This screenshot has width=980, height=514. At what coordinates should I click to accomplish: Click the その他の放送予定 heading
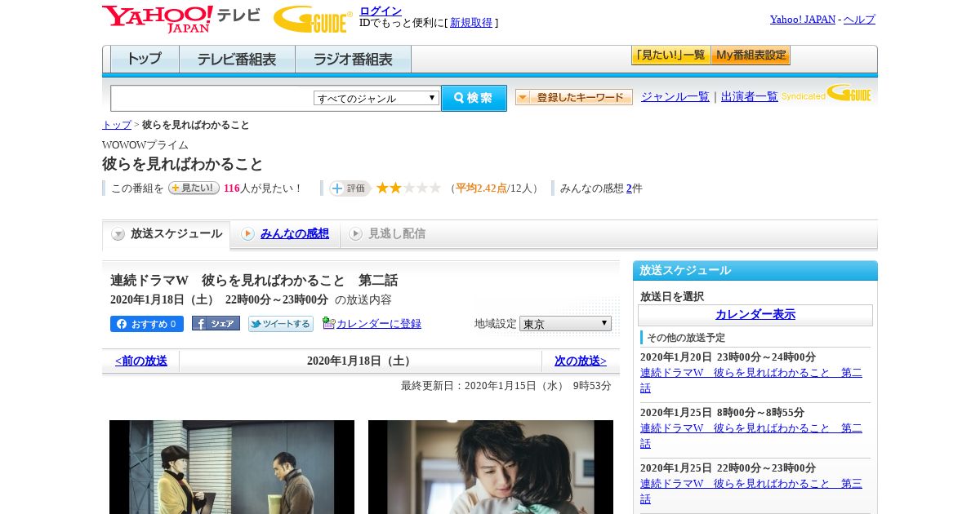[686, 338]
